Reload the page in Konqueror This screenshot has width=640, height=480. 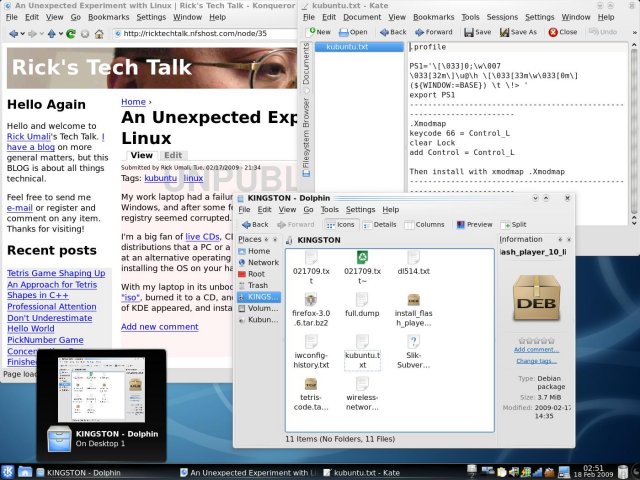point(71,33)
